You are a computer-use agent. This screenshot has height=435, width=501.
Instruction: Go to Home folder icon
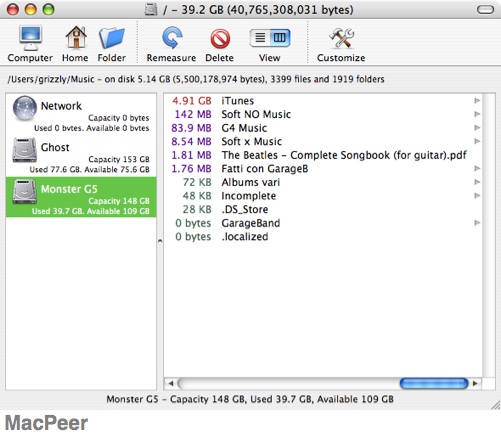(76, 37)
